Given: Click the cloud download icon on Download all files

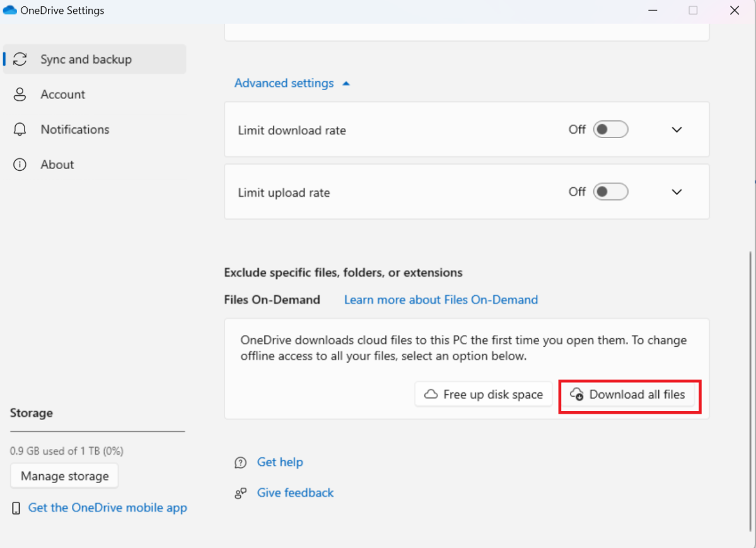Looking at the screenshot, I should [577, 394].
